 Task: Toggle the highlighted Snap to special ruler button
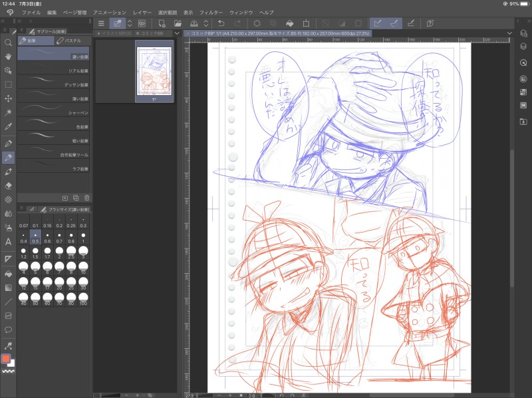coord(394,23)
